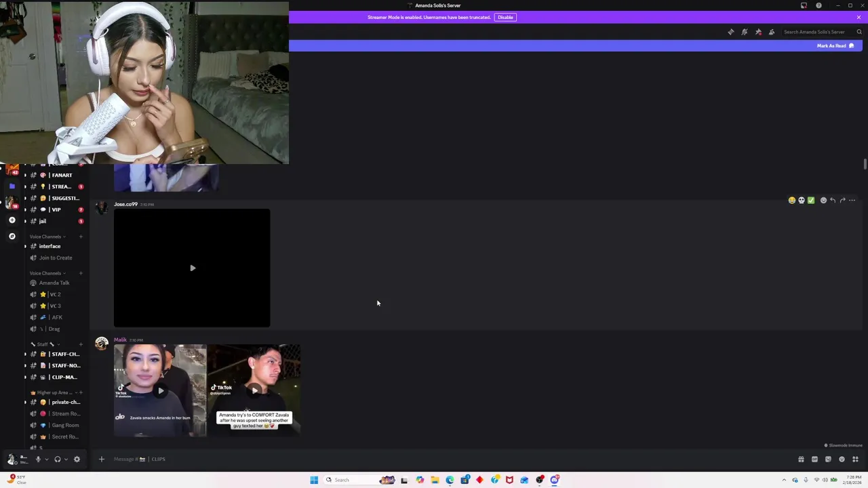Open the gift picker in message bar
Screen dimensions: 868x488
(801, 459)
